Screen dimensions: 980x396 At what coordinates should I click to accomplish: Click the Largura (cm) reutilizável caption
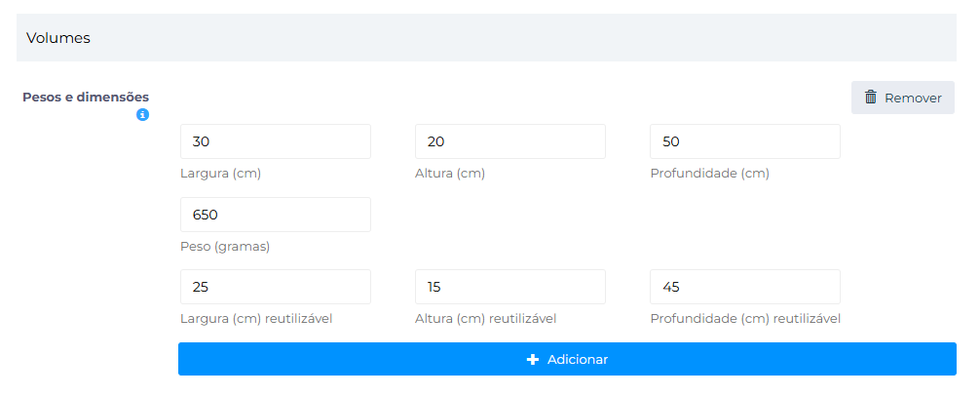(x=256, y=319)
